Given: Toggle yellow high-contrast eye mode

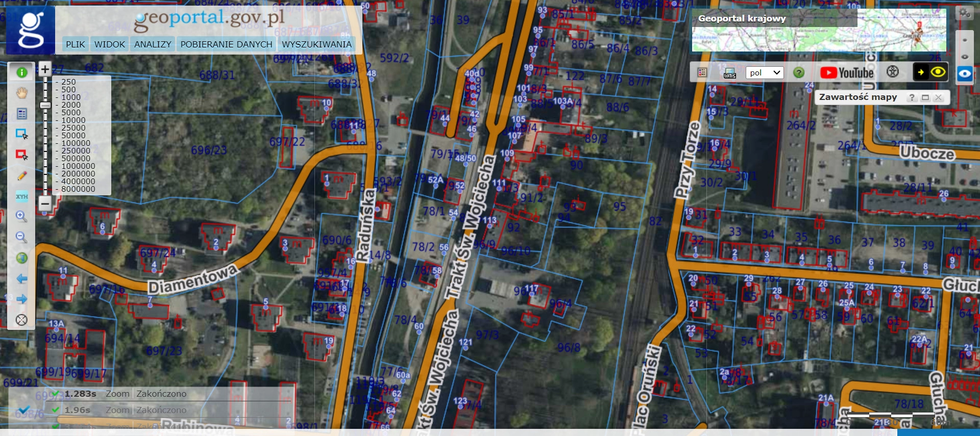Looking at the screenshot, I should 938,72.
